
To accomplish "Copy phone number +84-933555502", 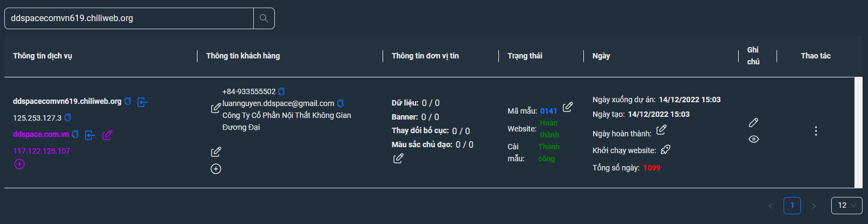I will click(281, 91).
